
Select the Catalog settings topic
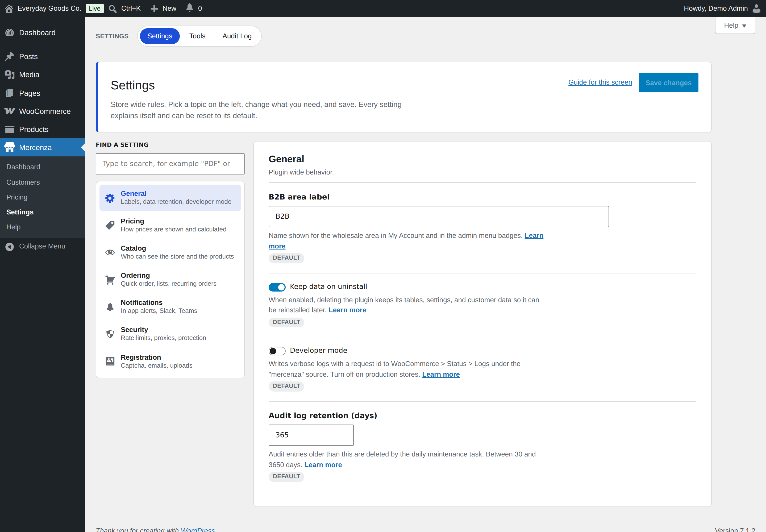point(170,252)
